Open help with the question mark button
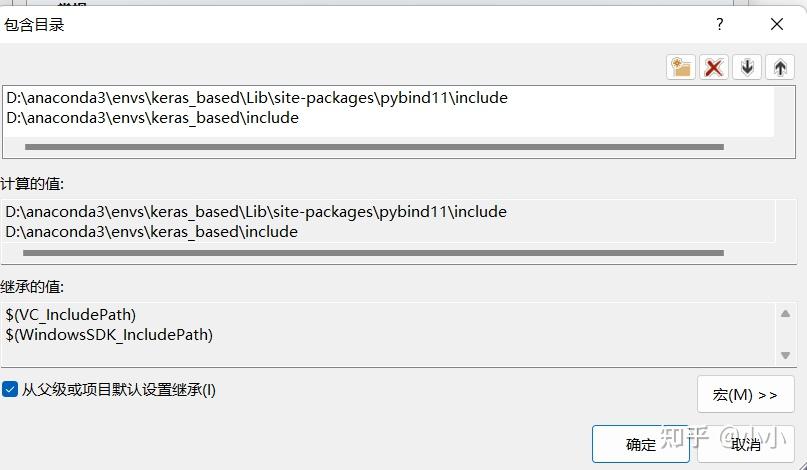The height and width of the screenshot is (470, 807). tap(720, 24)
